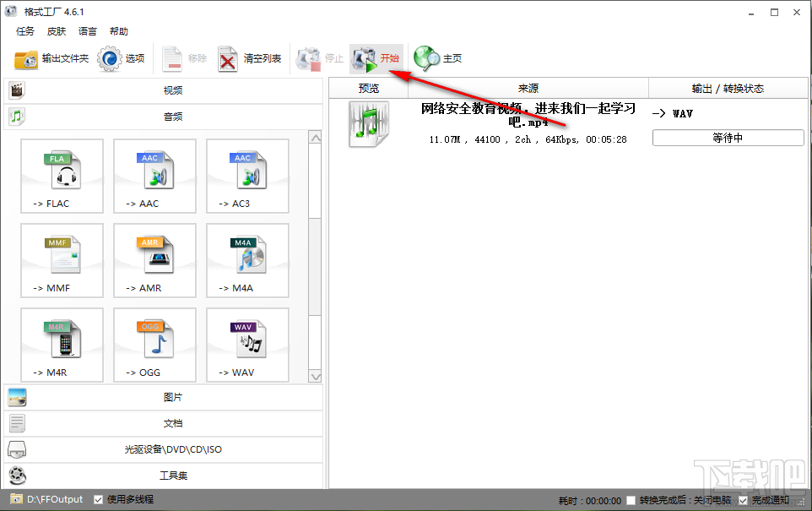Click the 耗时 : 00:00:00 elapsed time

point(590,501)
